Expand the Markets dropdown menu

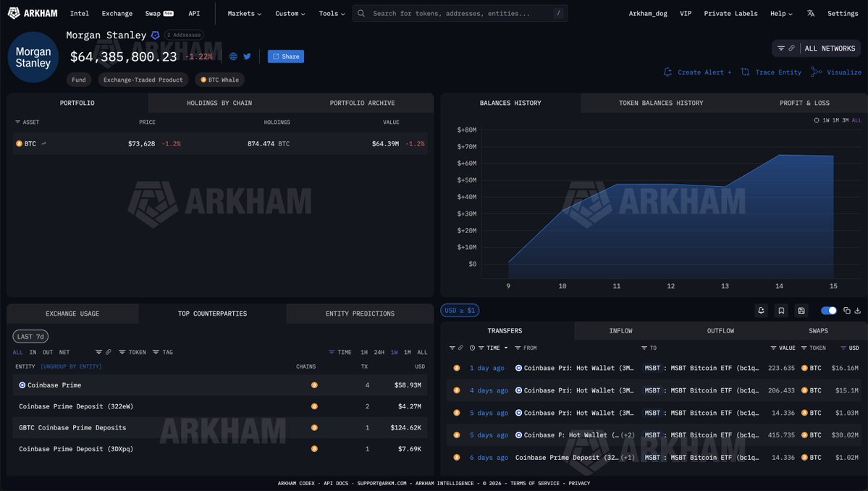pyautogui.click(x=245, y=13)
